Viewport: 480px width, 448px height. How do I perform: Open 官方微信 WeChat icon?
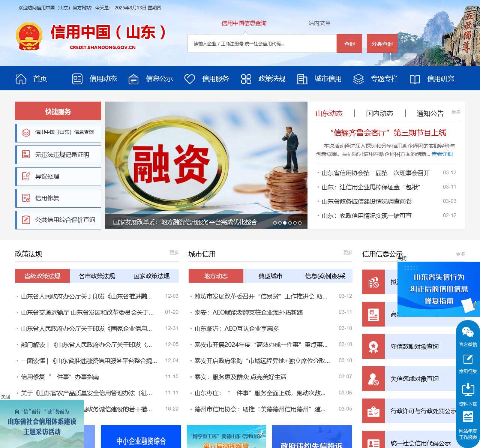coord(468,332)
